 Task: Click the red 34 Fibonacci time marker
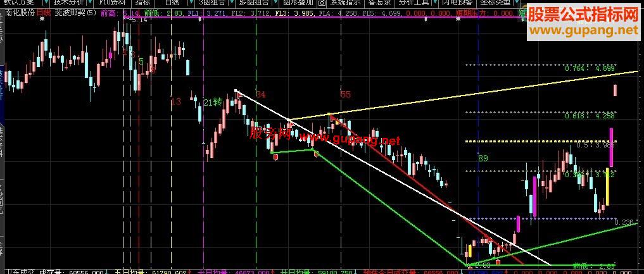point(261,95)
